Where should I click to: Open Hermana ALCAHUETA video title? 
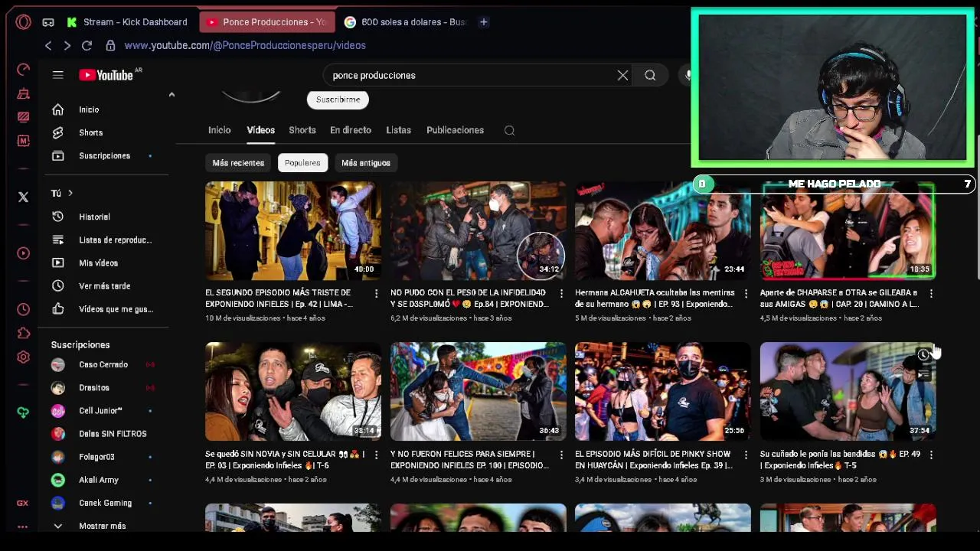(x=655, y=298)
